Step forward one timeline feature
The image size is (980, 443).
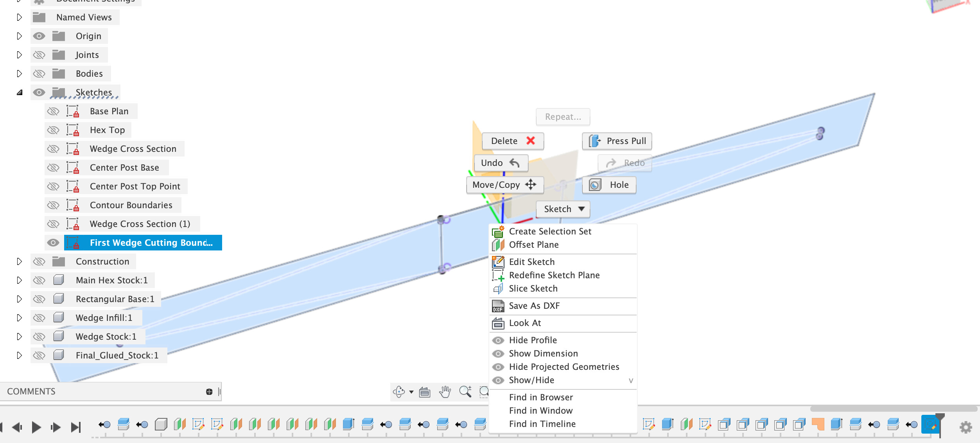pos(56,427)
